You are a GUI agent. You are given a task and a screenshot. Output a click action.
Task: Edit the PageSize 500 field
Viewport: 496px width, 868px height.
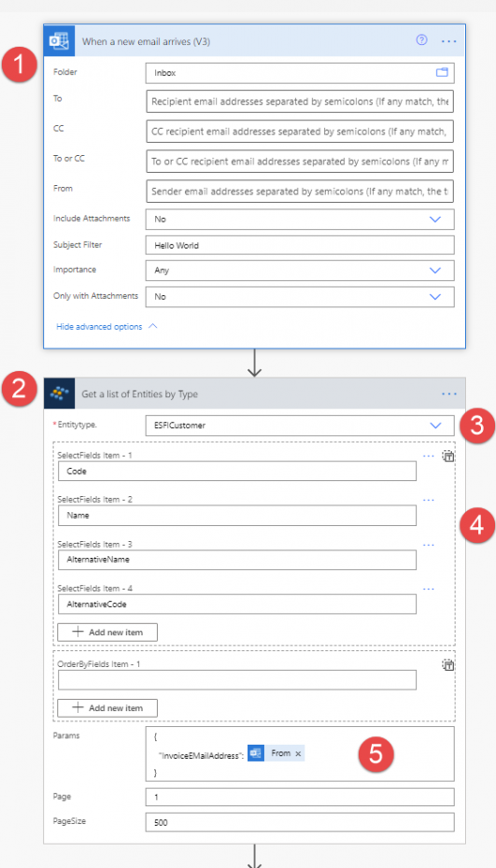(x=300, y=822)
